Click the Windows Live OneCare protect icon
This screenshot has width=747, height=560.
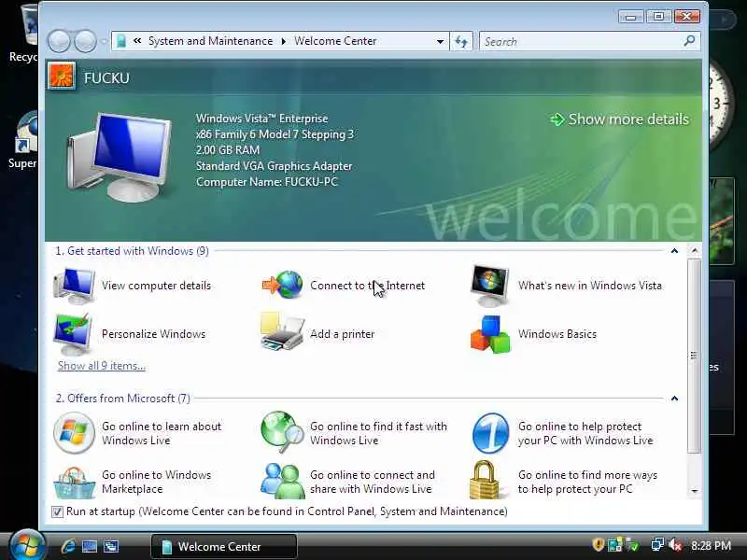click(x=490, y=433)
